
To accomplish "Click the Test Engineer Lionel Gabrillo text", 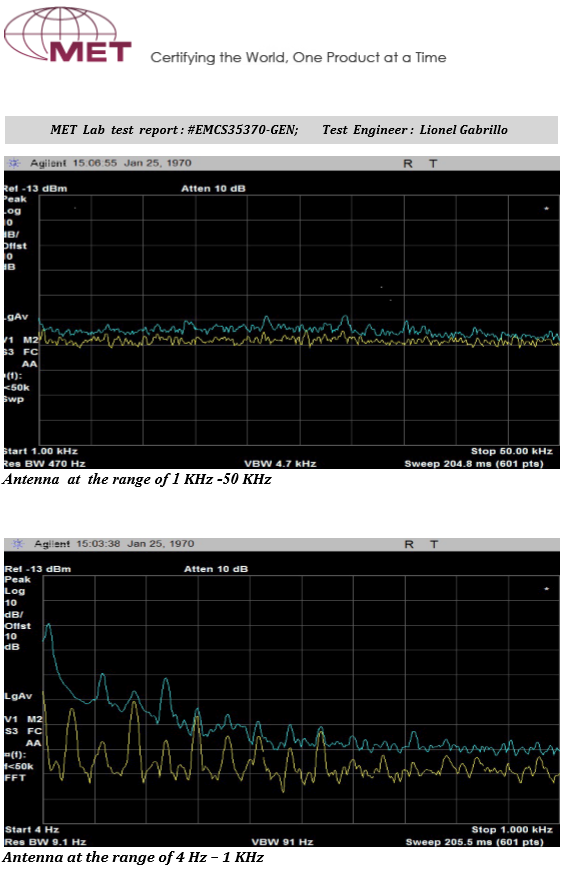I will [x=415, y=130].
